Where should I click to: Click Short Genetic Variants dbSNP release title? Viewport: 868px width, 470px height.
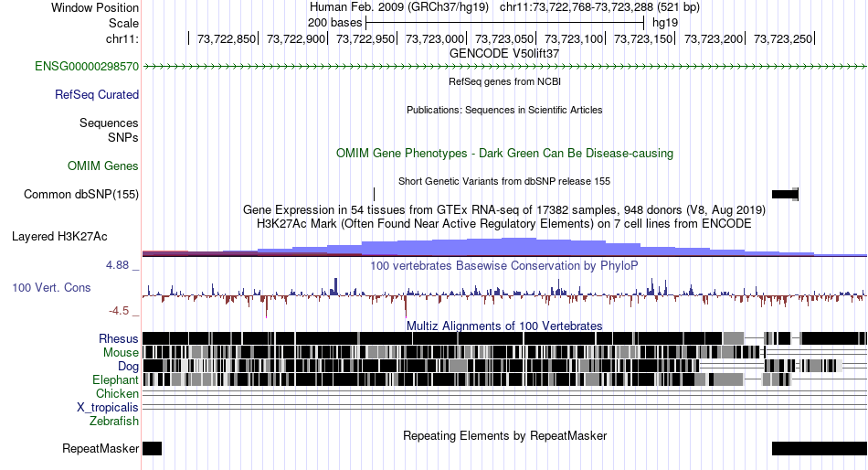(504, 181)
